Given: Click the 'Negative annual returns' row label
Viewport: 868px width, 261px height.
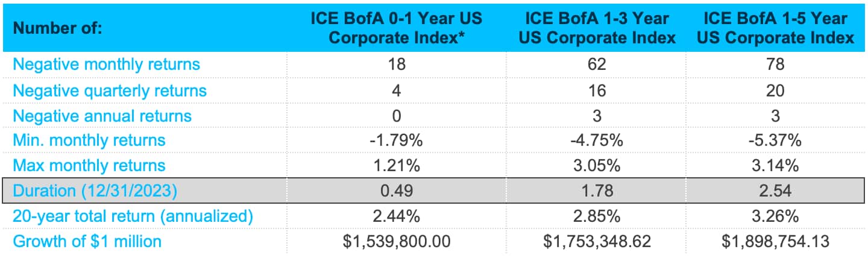Looking at the screenshot, I should [102, 116].
